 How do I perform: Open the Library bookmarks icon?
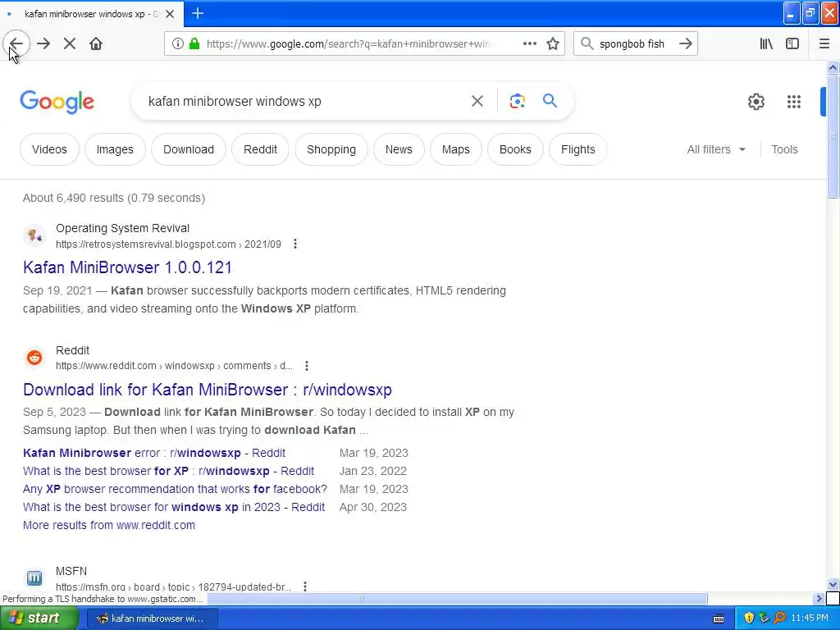(766, 44)
